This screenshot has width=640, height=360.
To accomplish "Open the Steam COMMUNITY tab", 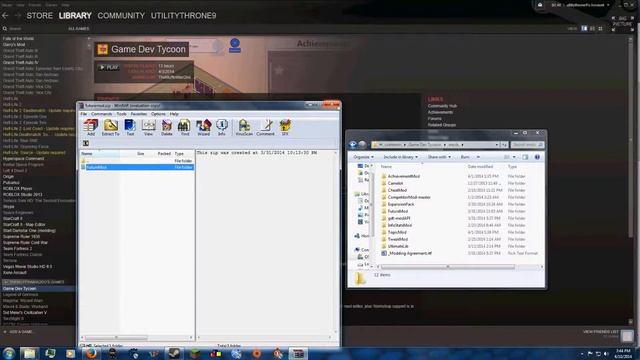I will click(x=121, y=16).
